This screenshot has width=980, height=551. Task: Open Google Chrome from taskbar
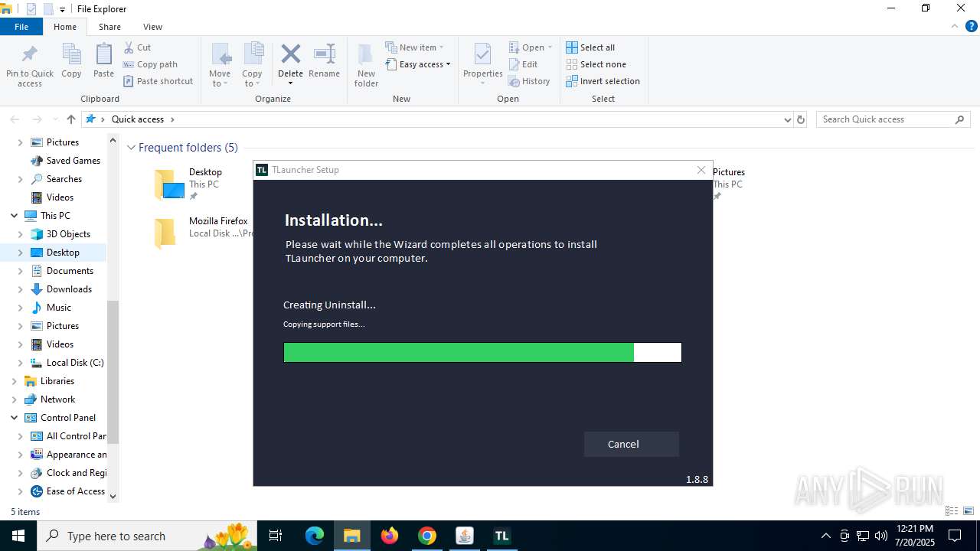click(x=427, y=536)
